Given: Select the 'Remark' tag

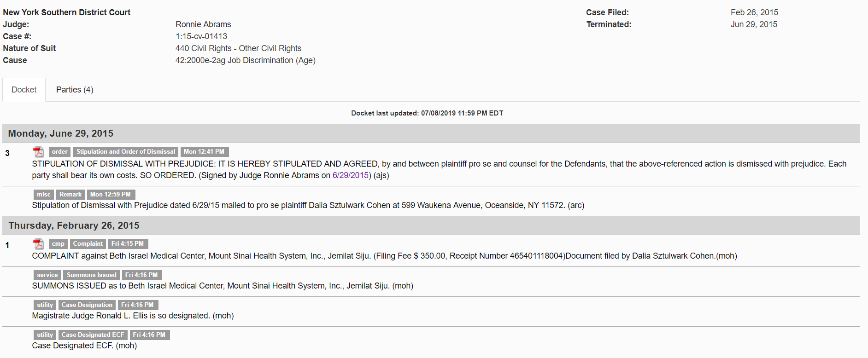Looking at the screenshot, I should click(70, 195).
